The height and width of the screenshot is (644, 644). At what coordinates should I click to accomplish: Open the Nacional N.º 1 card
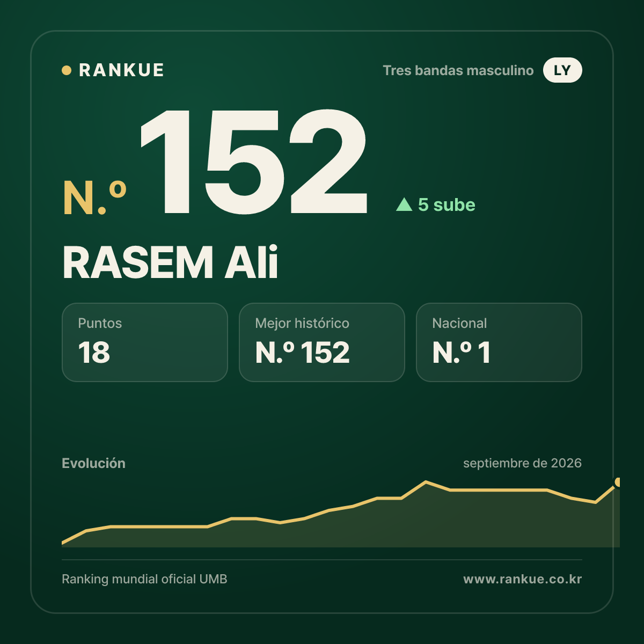click(x=499, y=342)
